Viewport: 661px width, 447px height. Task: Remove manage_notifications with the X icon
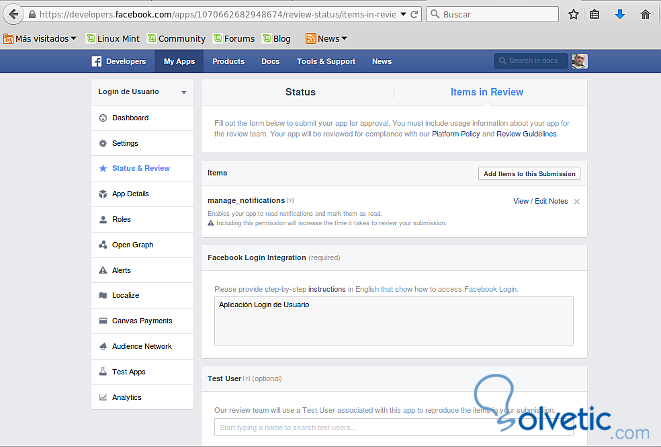pyautogui.click(x=577, y=202)
